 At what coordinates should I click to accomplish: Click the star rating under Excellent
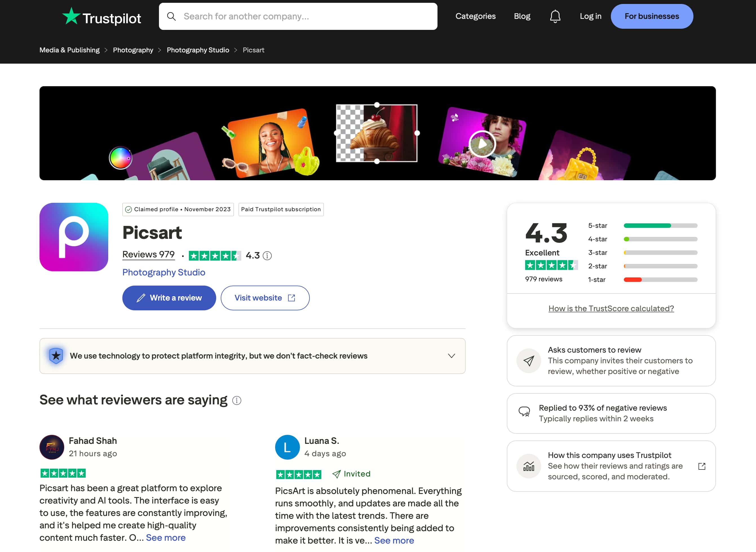coord(551,265)
